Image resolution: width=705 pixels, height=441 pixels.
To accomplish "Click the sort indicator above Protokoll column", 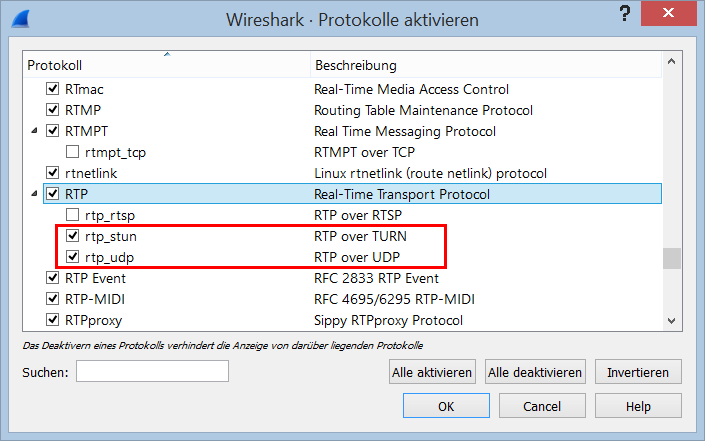I will click(167, 54).
